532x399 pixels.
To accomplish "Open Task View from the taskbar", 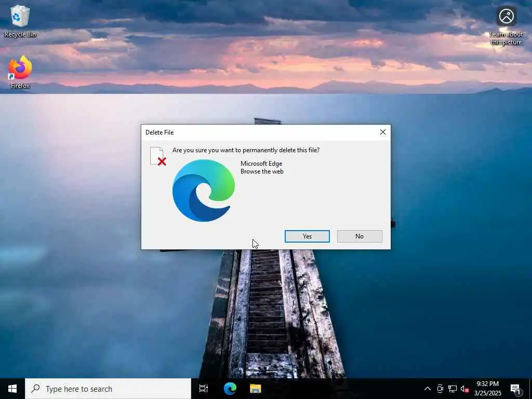I will pos(204,389).
